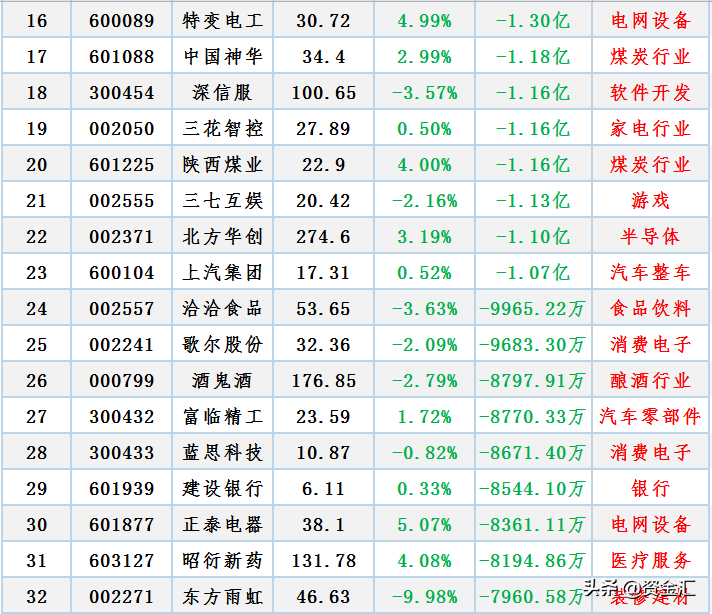712x614 pixels.
Task: Click industry 银行 cell
Action: tap(650, 489)
